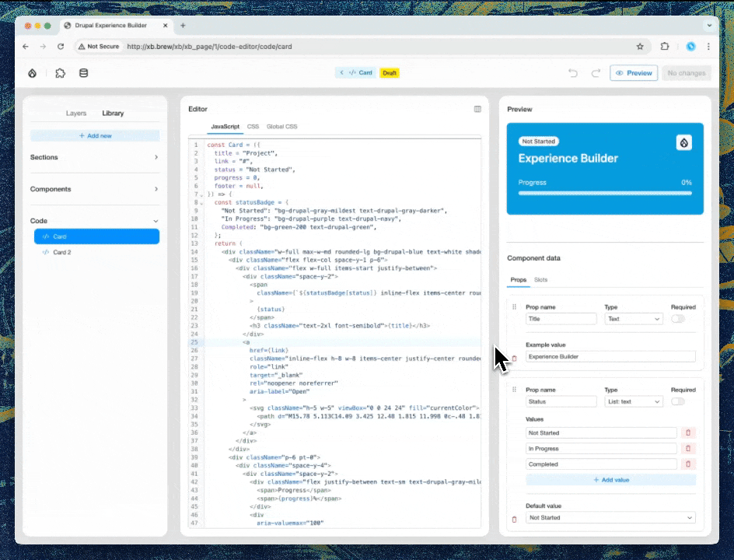Open Type dropdown for the Title prop
Viewport: 734px width, 560px height.
[x=634, y=319]
